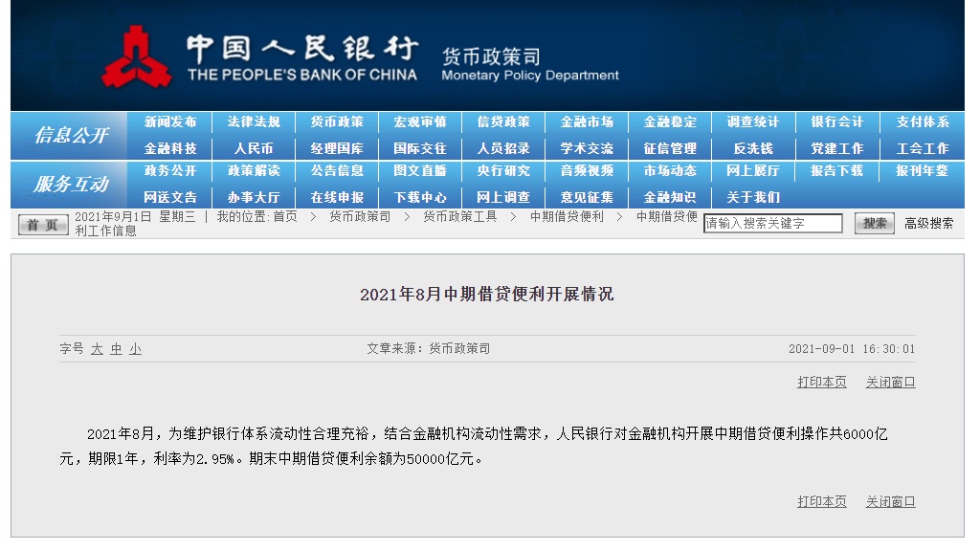Open 关于我们 menu item

[x=753, y=197]
